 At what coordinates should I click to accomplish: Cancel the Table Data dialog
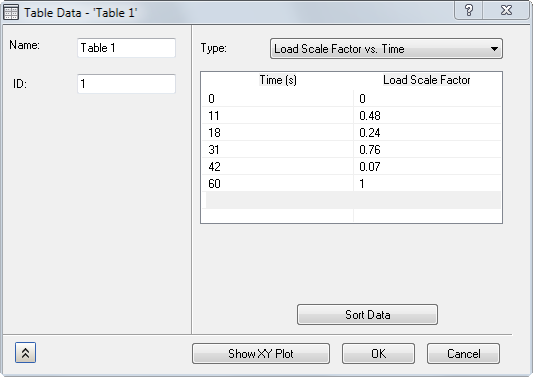pos(463,354)
